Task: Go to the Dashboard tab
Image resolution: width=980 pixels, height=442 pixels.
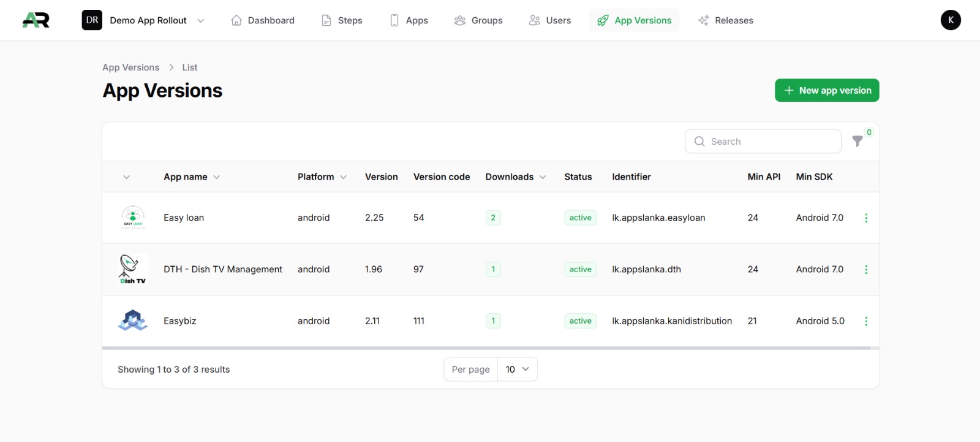Action: pos(263,20)
